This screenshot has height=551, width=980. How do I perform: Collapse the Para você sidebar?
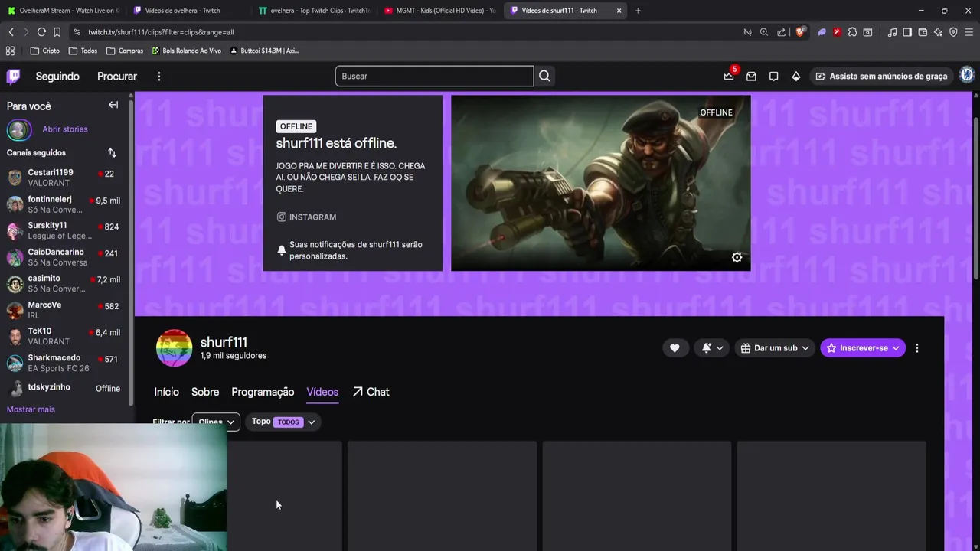click(x=113, y=105)
